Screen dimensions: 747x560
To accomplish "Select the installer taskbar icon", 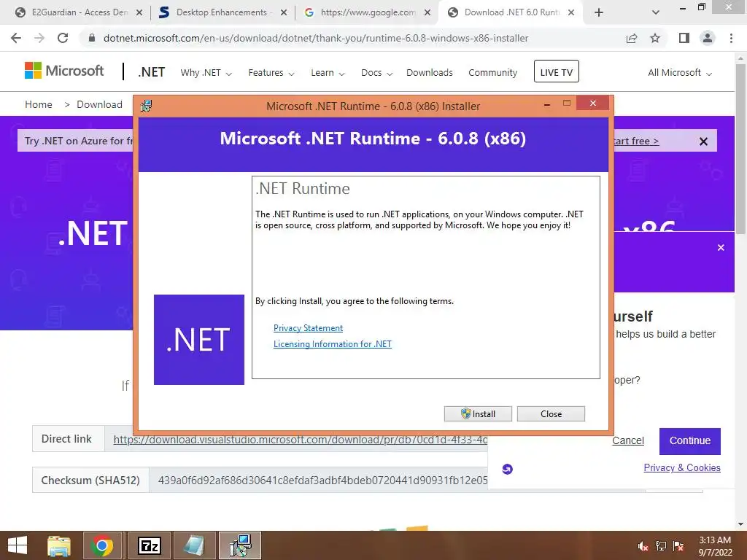I will 240,545.
